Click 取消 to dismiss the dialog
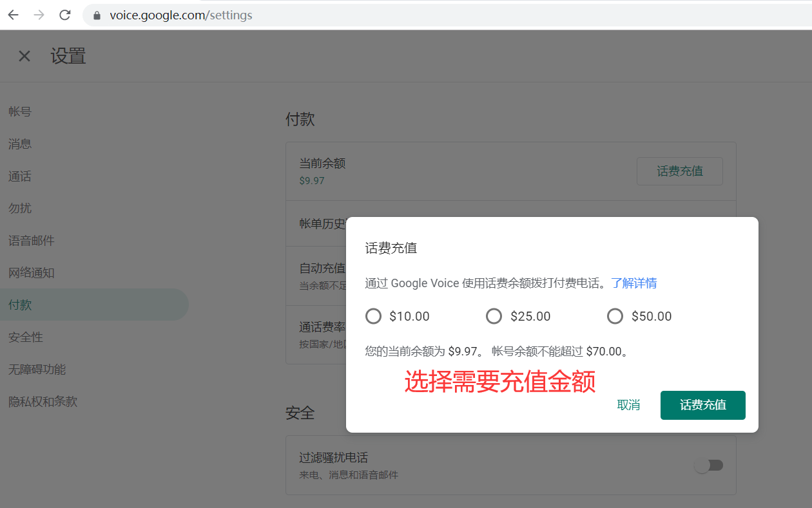Viewport: 812px width, 508px height. click(628, 405)
